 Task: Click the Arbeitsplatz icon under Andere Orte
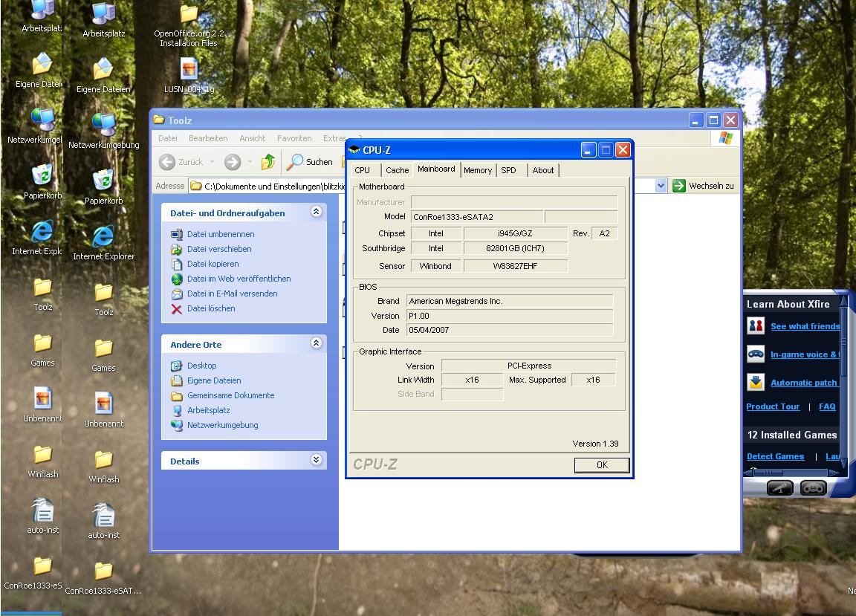tap(176, 410)
